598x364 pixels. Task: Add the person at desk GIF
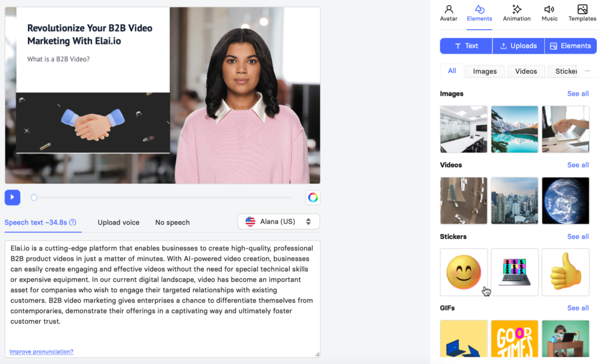[x=565, y=338]
